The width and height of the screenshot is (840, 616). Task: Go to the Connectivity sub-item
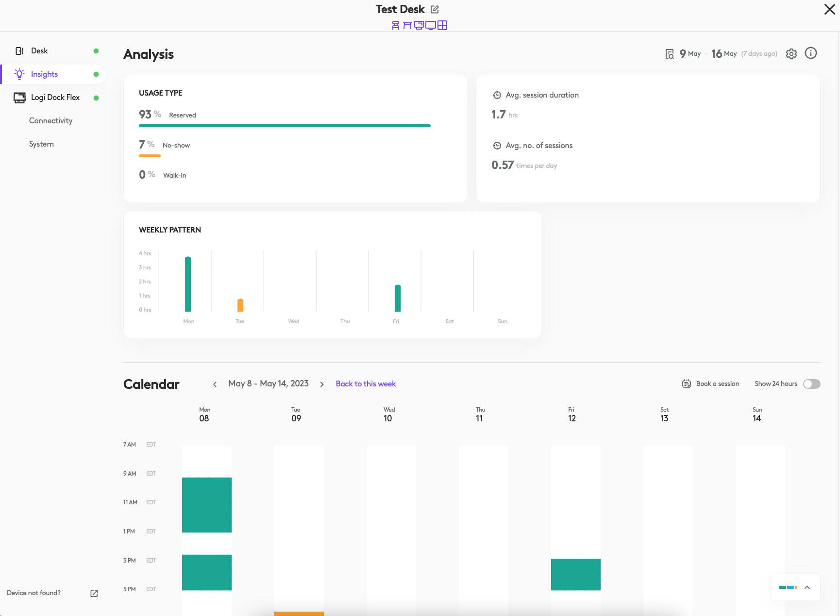click(50, 121)
